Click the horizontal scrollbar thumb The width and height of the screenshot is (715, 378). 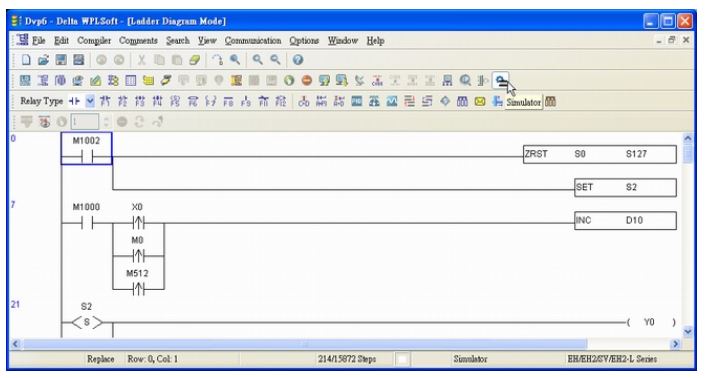pyautogui.click(x=305, y=344)
